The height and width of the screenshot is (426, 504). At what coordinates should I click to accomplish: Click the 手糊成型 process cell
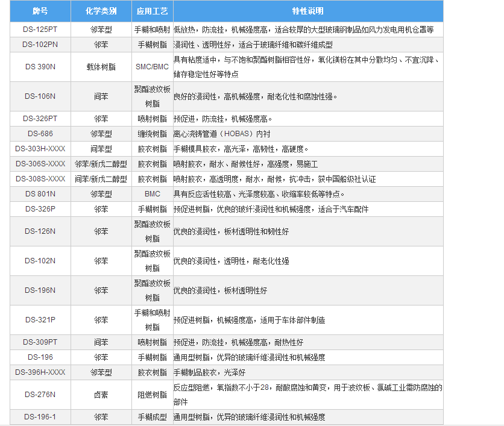click(152, 417)
